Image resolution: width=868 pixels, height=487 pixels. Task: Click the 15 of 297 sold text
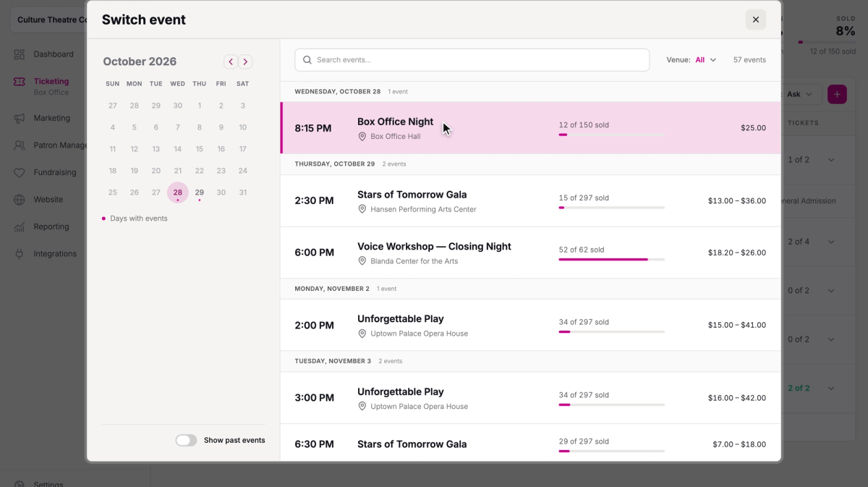point(584,198)
